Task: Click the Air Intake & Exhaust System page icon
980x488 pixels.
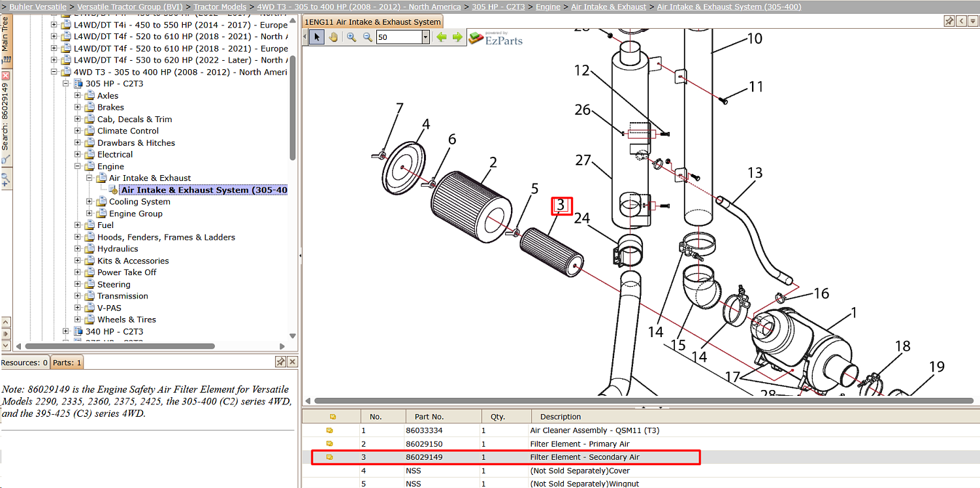Action: click(113, 190)
